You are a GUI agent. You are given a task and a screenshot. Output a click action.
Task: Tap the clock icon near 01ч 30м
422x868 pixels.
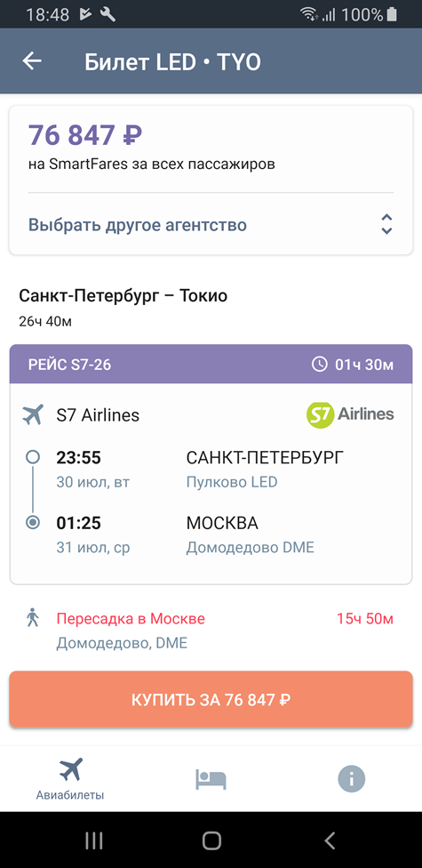(x=320, y=365)
